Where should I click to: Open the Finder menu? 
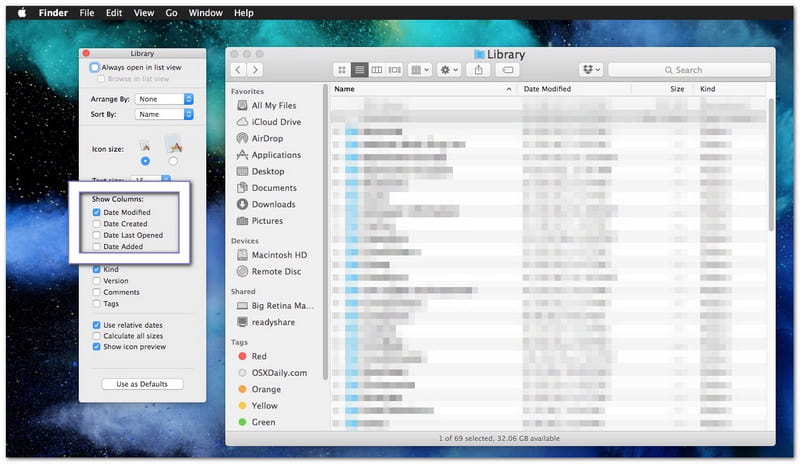[53, 13]
